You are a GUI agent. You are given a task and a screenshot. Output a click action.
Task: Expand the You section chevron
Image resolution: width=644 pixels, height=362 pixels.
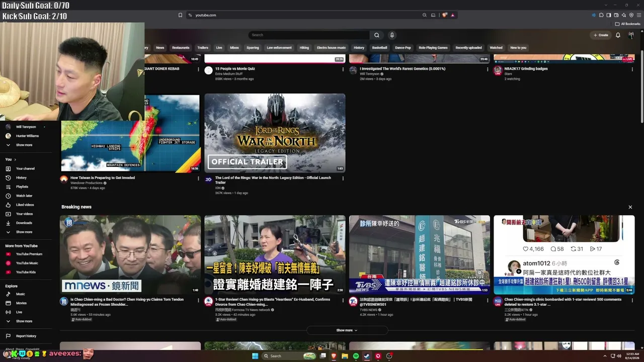click(15, 159)
